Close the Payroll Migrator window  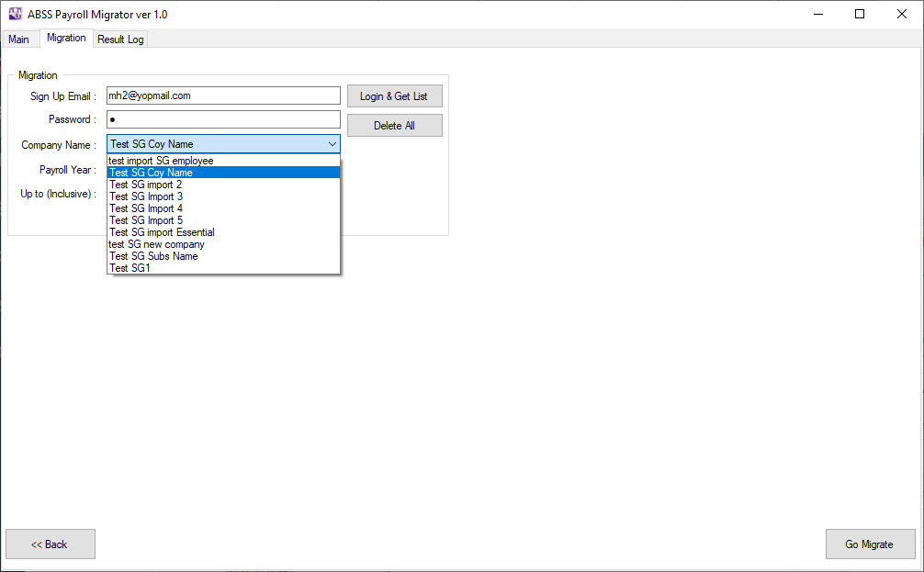point(902,14)
